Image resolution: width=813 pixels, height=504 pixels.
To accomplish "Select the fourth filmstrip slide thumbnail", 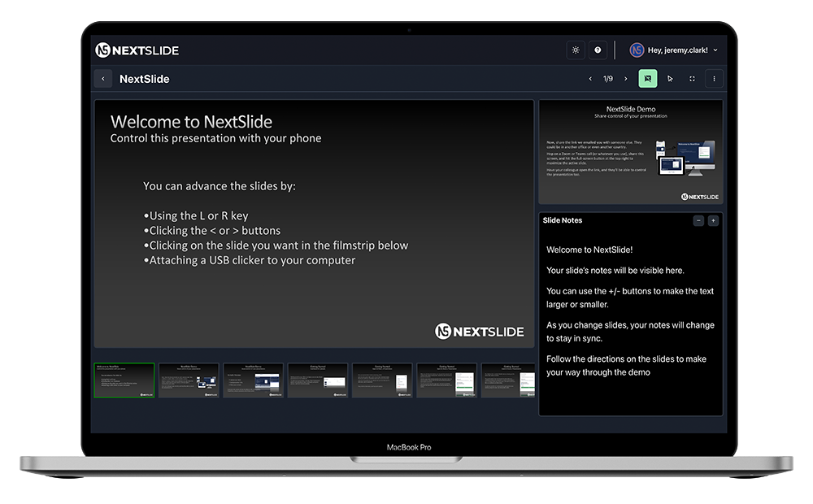I will [x=318, y=380].
